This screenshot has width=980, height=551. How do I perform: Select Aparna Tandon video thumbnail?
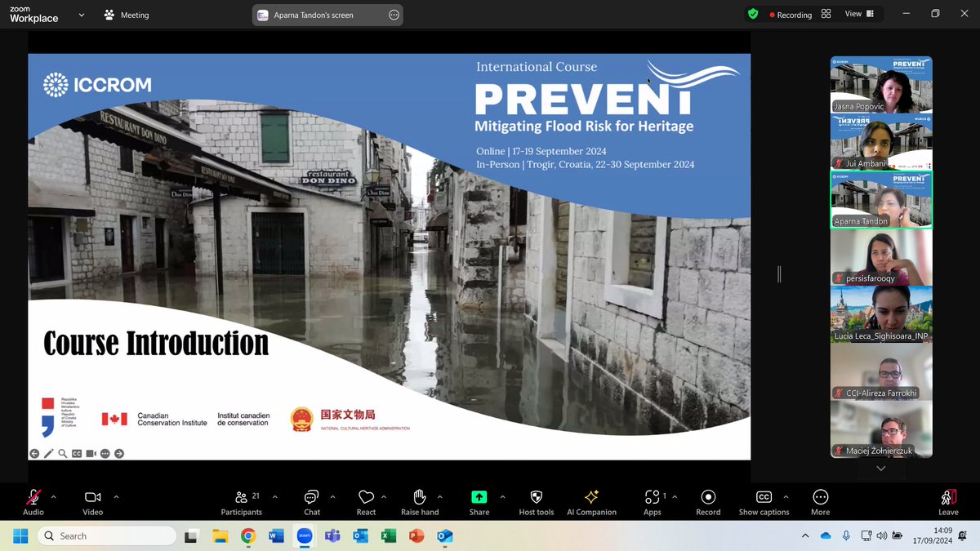coord(881,200)
